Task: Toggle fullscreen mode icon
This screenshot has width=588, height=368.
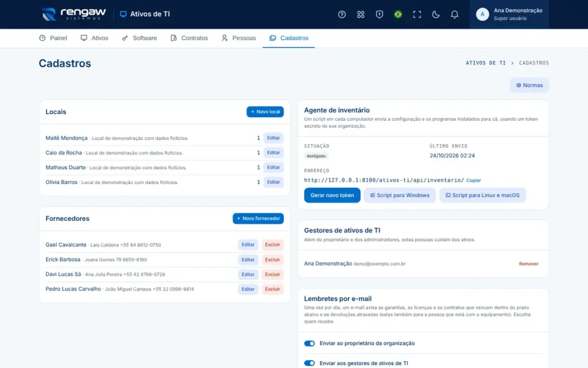Action: (x=417, y=14)
